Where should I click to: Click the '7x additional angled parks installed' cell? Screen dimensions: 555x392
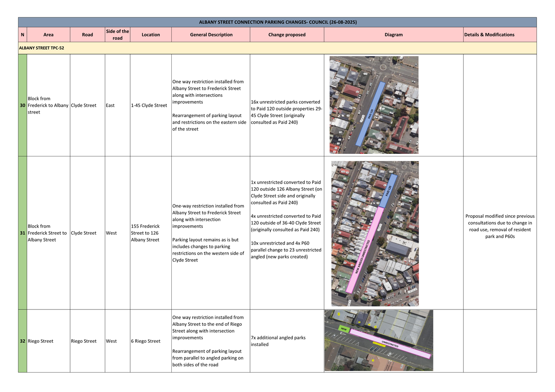[x=278, y=341]
